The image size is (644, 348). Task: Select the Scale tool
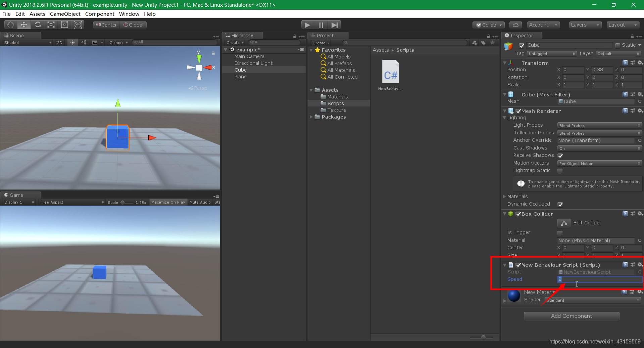coord(51,25)
